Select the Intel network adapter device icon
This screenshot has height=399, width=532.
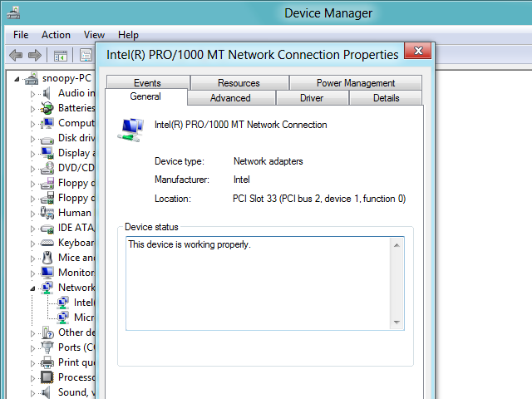(x=63, y=303)
